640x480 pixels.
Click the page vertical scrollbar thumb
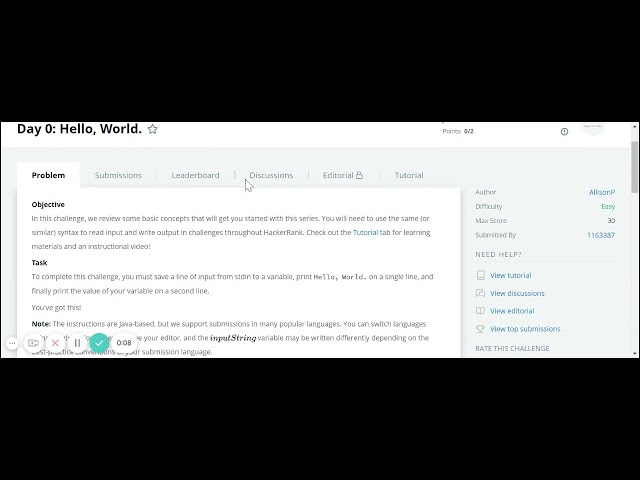[634, 167]
